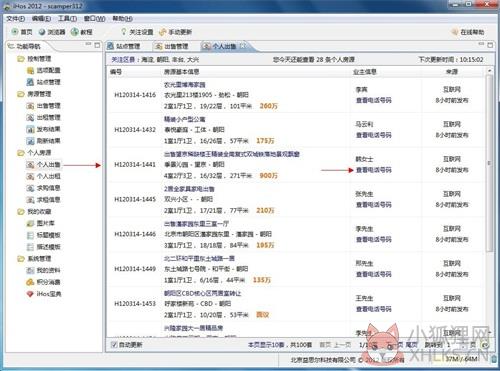Click the 来源 column header

pyautogui.click(x=452, y=72)
